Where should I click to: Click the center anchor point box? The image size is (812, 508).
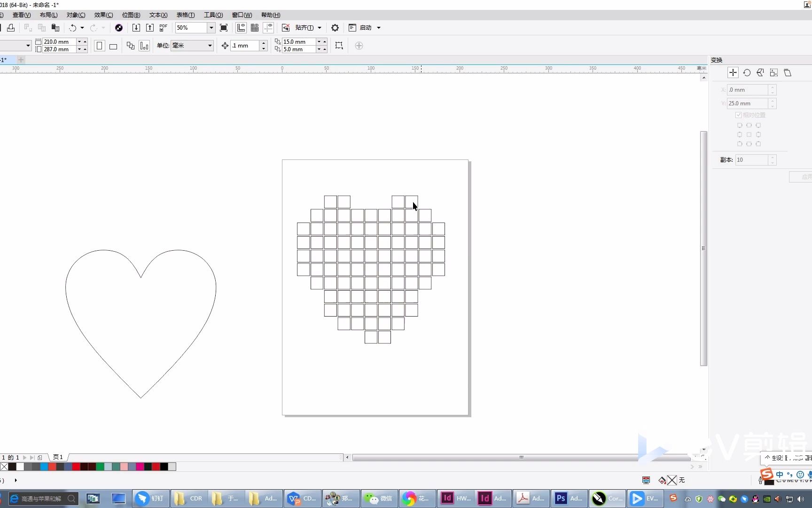tap(749, 135)
